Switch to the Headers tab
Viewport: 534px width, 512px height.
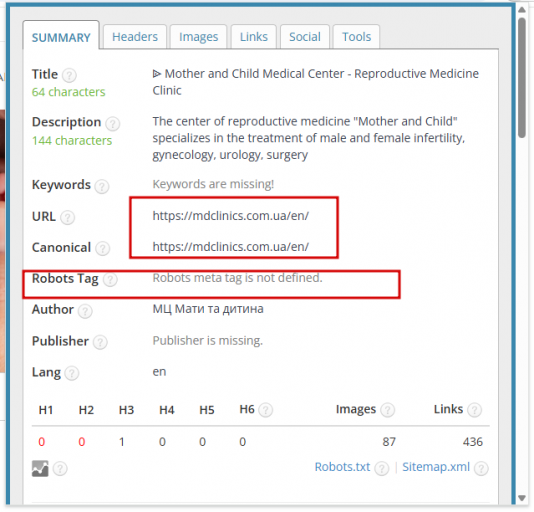[x=135, y=37]
